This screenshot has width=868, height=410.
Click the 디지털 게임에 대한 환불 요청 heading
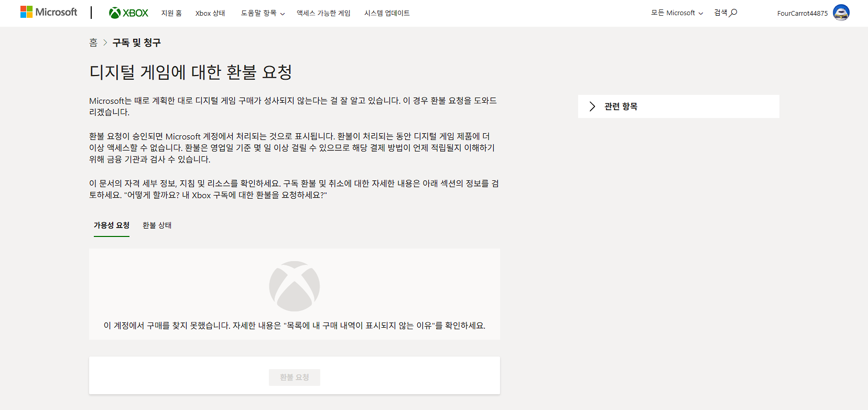[x=191, y=72]
